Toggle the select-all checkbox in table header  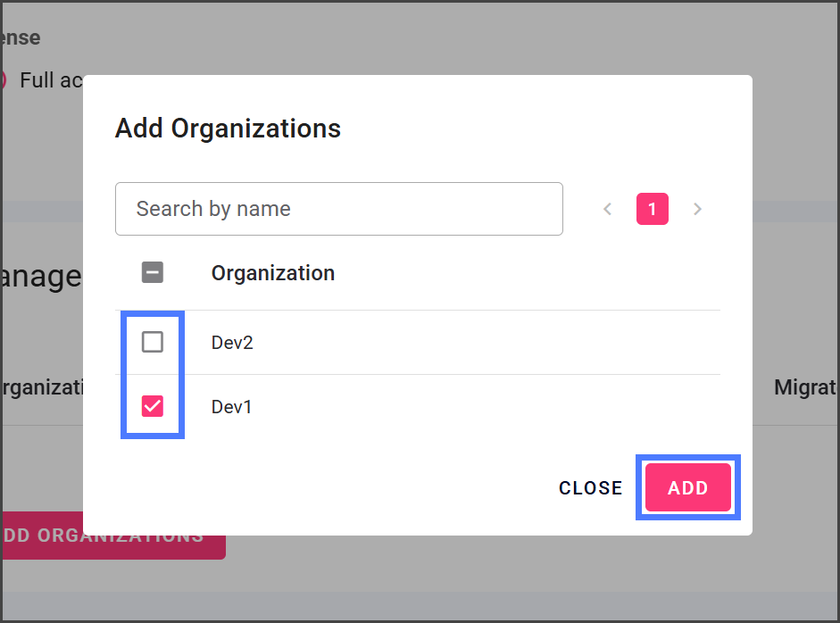click(x=153, y=273)
